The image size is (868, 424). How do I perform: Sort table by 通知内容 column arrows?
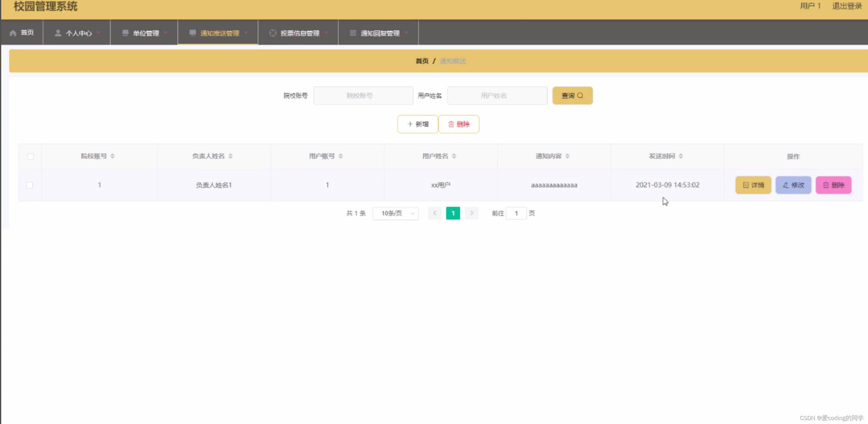tap(567, 156)
